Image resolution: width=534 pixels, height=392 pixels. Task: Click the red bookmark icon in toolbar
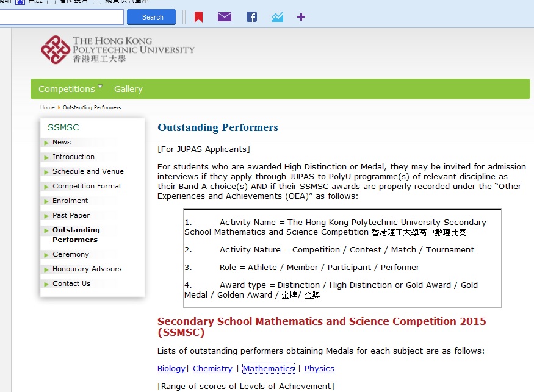(198, 17)
